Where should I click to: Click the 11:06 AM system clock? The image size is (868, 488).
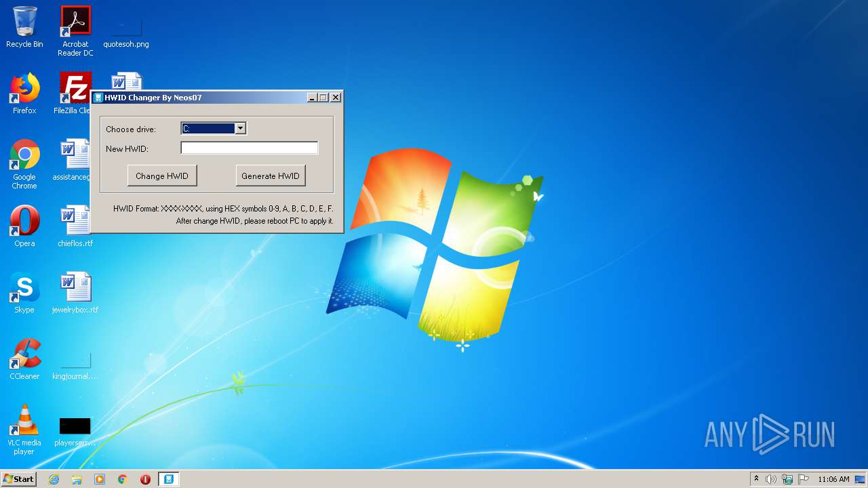click(833, 479)
